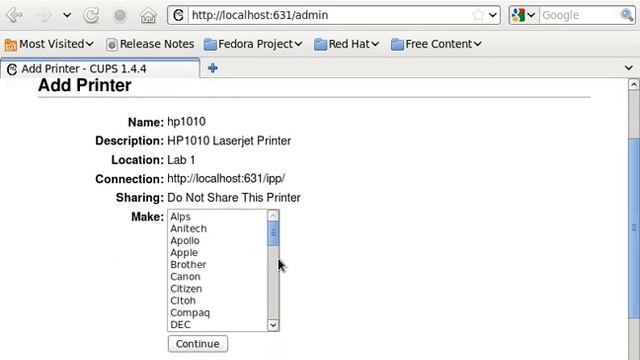This screenshot has width=640, height=360.
Task: Click the search magnifier icon
Action: point(627,15)
